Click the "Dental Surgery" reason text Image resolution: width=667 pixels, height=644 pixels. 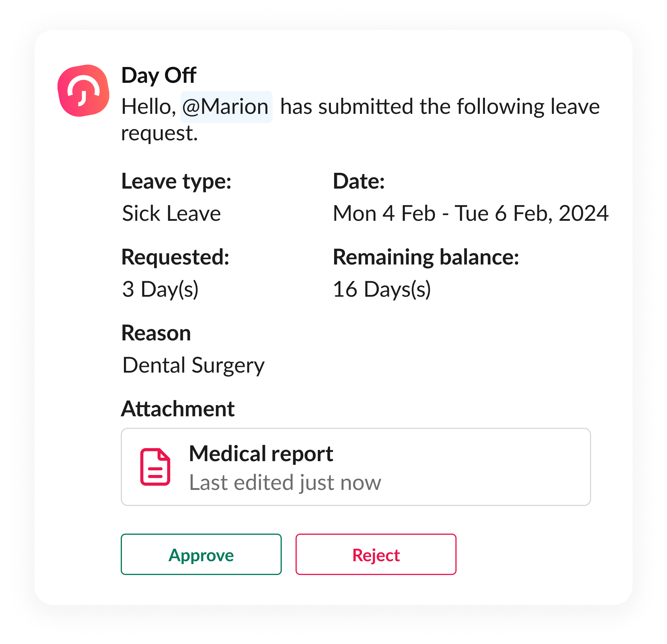tap(193, 365)
